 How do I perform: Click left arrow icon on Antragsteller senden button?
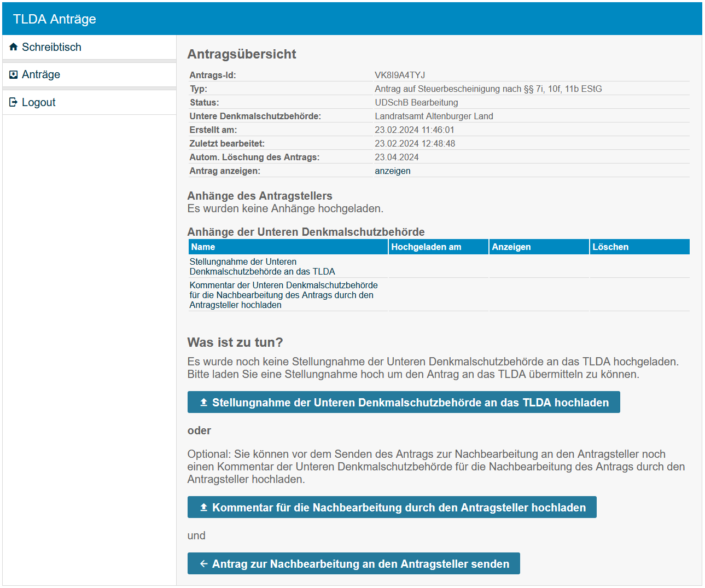(203, 564)
